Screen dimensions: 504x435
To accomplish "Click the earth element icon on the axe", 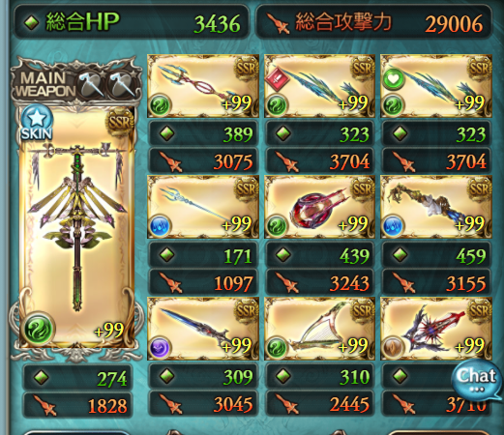I will coord(394,347).
